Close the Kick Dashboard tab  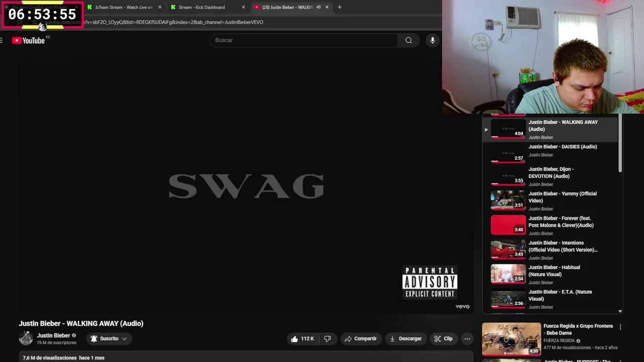point(244,7)
